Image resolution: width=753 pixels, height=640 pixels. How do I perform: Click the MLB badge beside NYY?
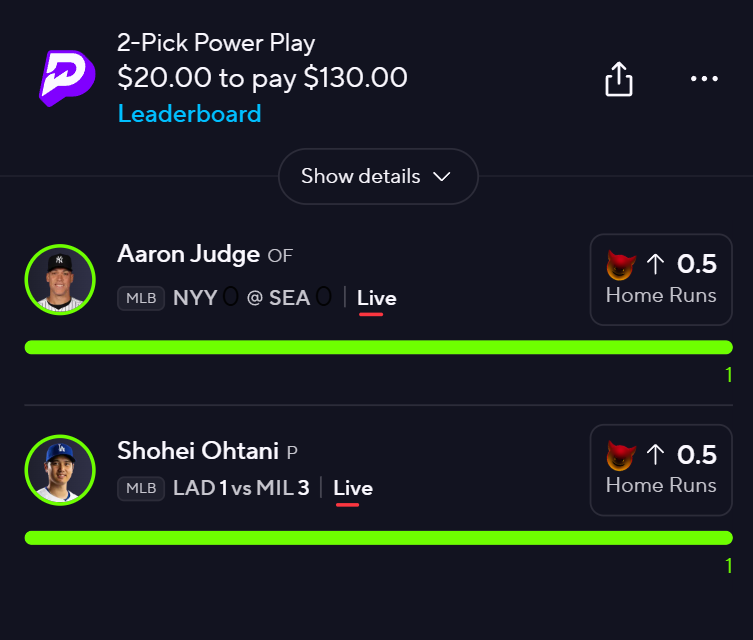(x=141, y=298)
